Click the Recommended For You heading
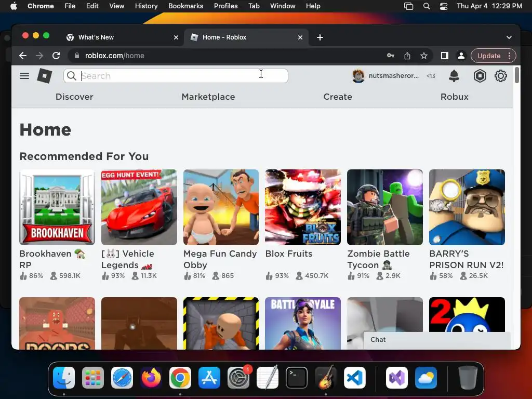 (84, 156)
